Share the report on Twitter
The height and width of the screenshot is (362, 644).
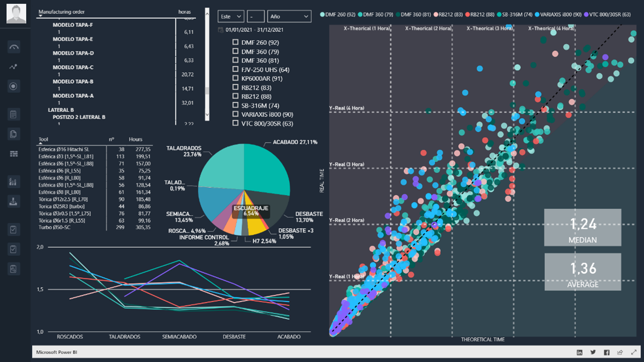[593, 352]
